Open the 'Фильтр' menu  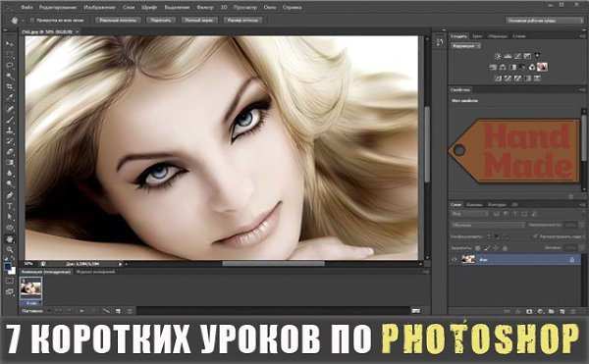click(x=205, y=7)
